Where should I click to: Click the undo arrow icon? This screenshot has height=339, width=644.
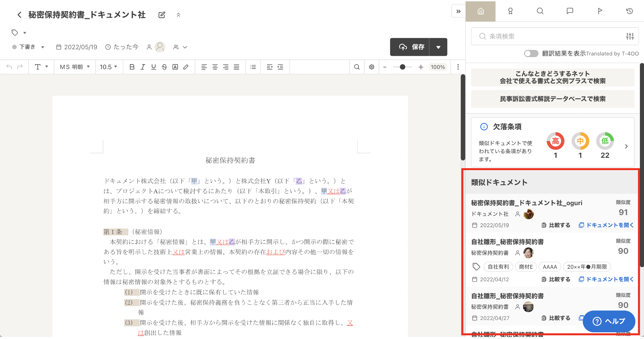click(9, 67)
